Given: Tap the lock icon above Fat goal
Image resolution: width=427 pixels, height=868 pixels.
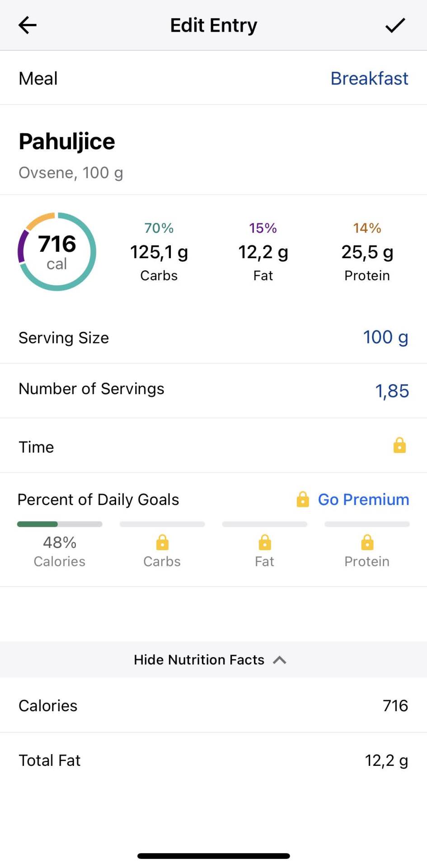Looking at the screenshot, I should coord(265,542).
